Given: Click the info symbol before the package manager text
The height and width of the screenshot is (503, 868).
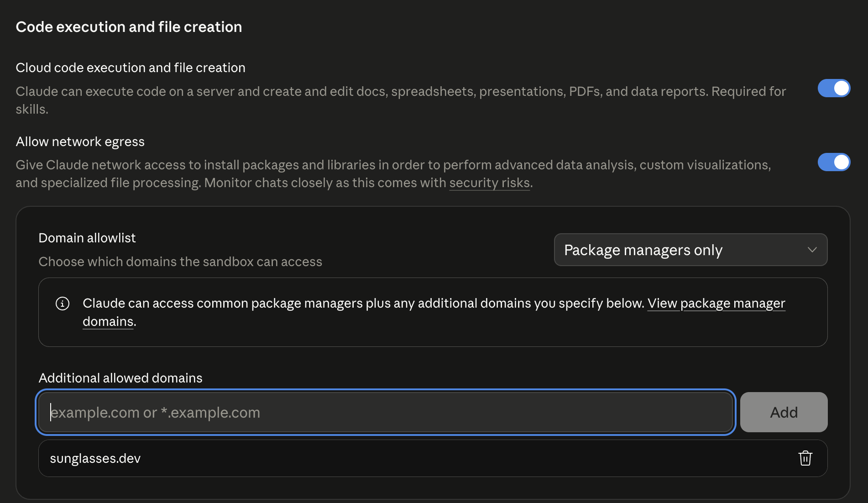Looking at the screenshot, I should point(62,303).
